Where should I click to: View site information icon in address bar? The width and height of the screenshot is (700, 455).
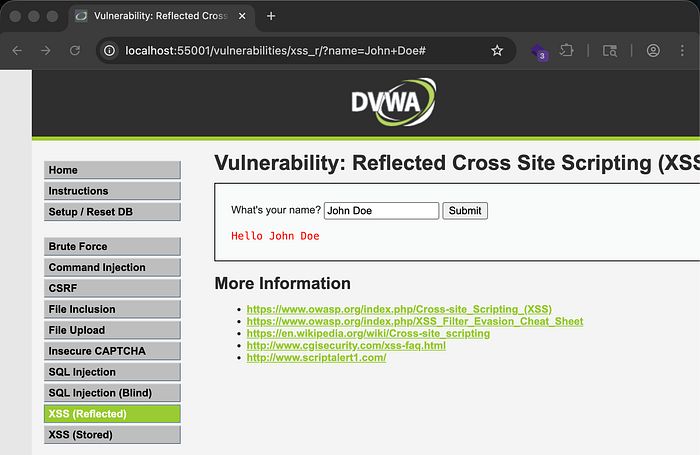tap(109, 50)
